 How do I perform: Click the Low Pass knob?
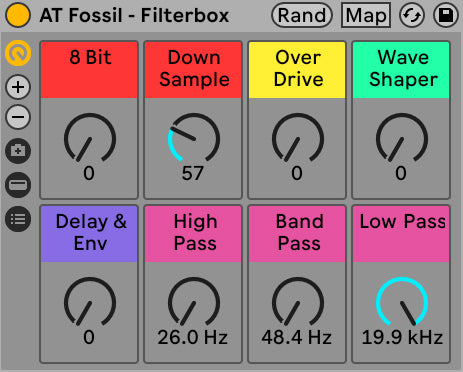402,302
